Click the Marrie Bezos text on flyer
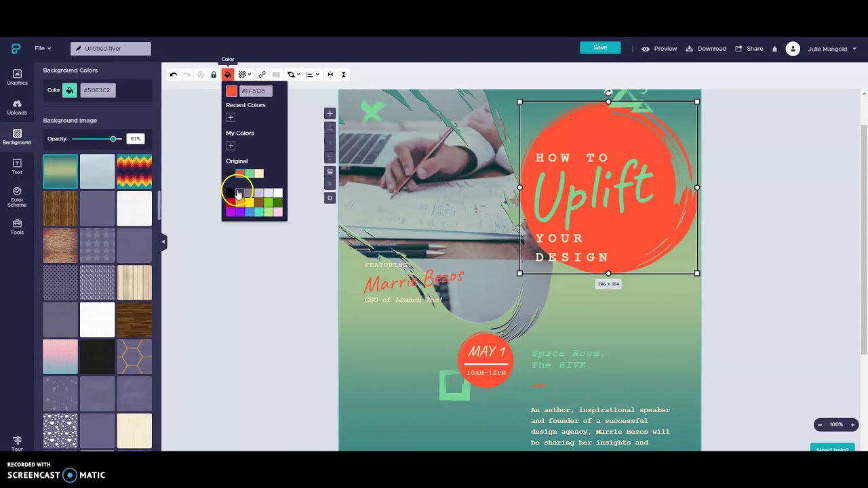 [x=414, y=280]
